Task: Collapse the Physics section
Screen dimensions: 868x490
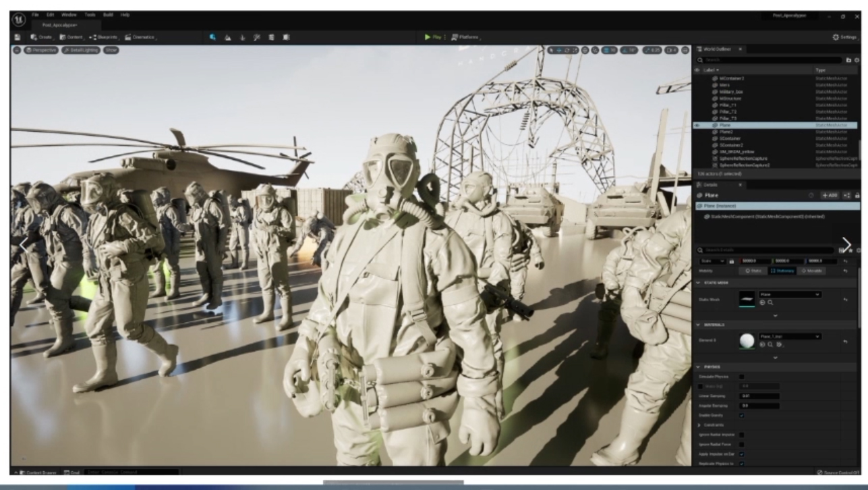Action: pos(698,366)
